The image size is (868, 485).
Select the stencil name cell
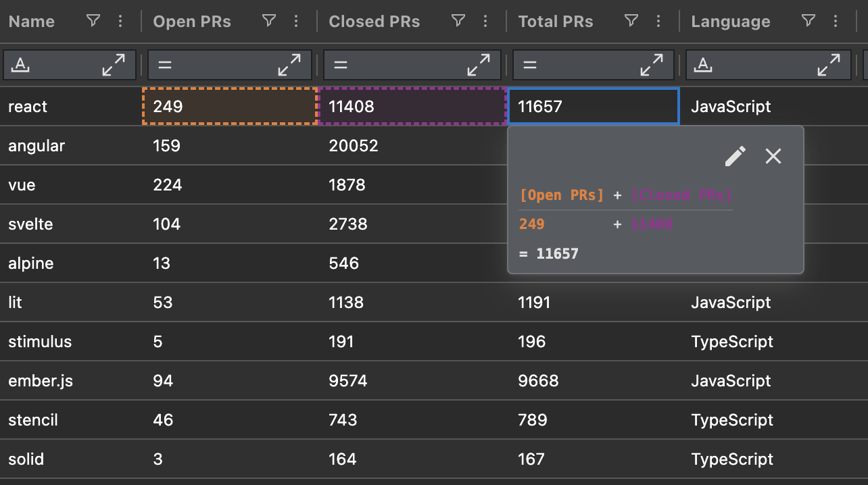[x=70, y=419]
